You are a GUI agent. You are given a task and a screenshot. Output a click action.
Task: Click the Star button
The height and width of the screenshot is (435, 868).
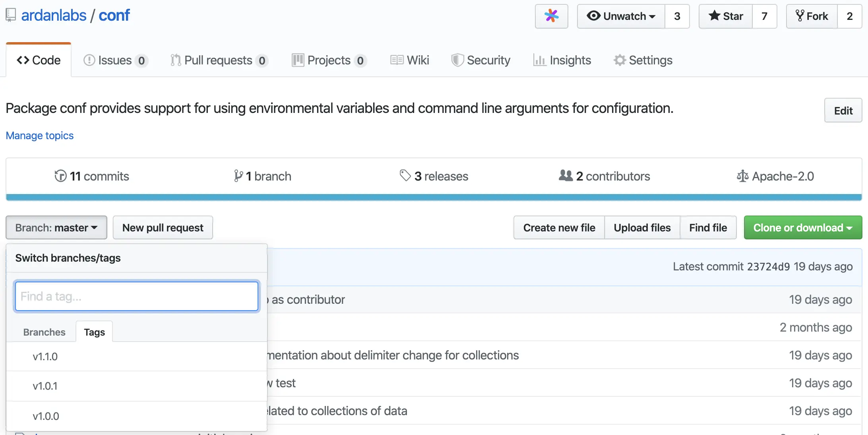[x=726, y=16]
